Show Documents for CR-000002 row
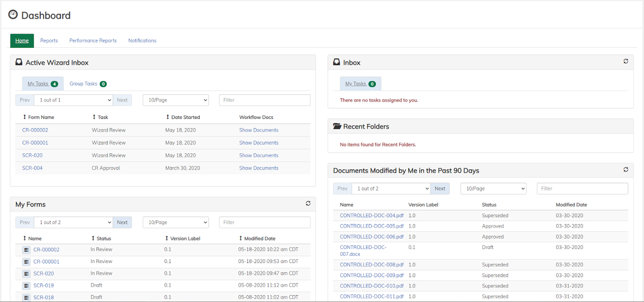This screenshot has height=302, width=644. click(x=259, y=130)
